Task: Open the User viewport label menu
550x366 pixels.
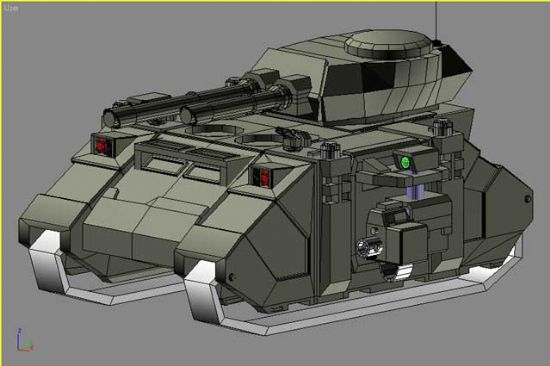Action: click(x=11, y=9)
